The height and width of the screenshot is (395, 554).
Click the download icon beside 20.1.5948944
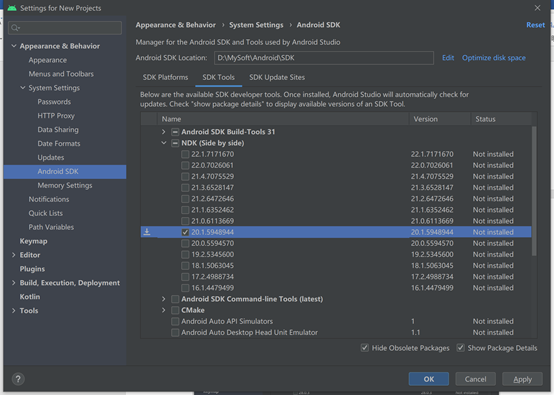(147, 232)
